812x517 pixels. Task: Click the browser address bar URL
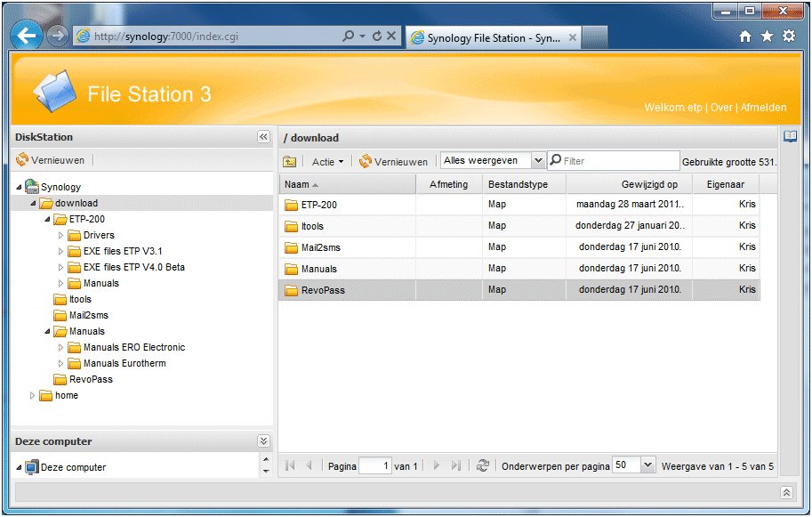click(x=166, y=36)
